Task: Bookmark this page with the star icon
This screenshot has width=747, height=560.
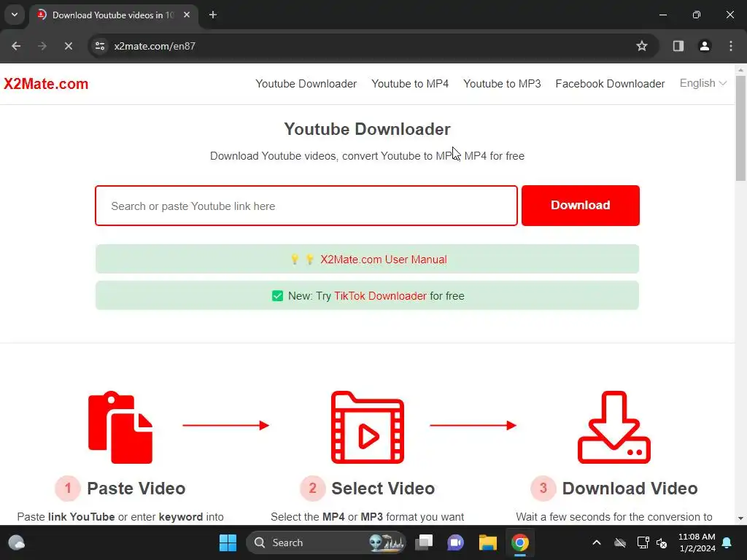Action: click(x=642, y=46)
